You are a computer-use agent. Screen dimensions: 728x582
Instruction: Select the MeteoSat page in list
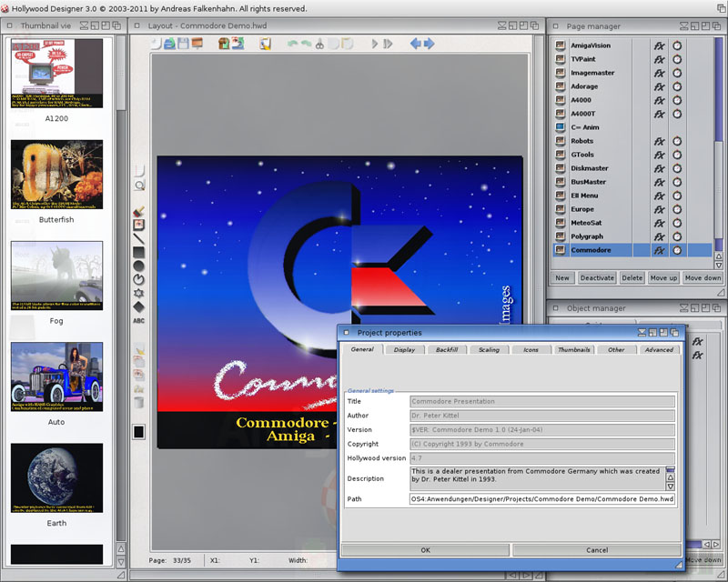pos(632,223)
